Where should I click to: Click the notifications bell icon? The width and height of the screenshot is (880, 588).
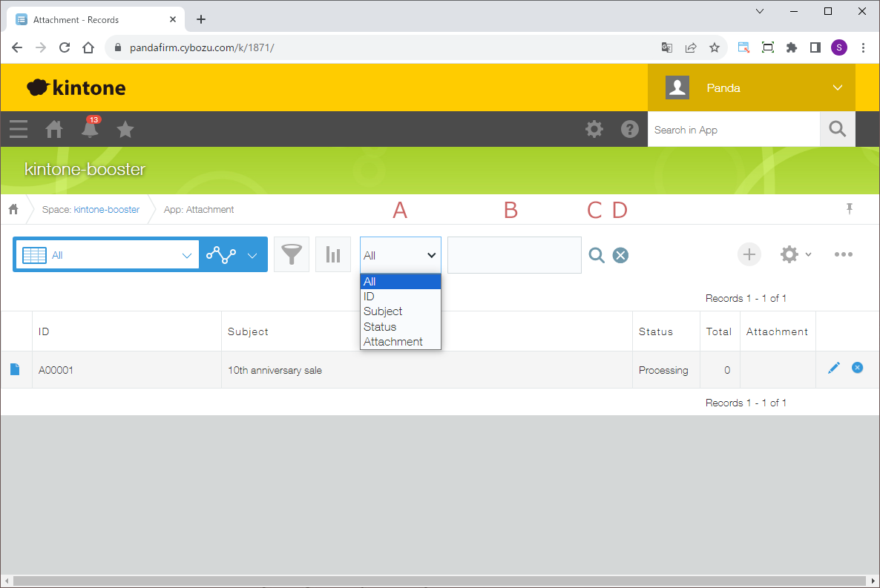pyautogui.click(x=90, y=129)
